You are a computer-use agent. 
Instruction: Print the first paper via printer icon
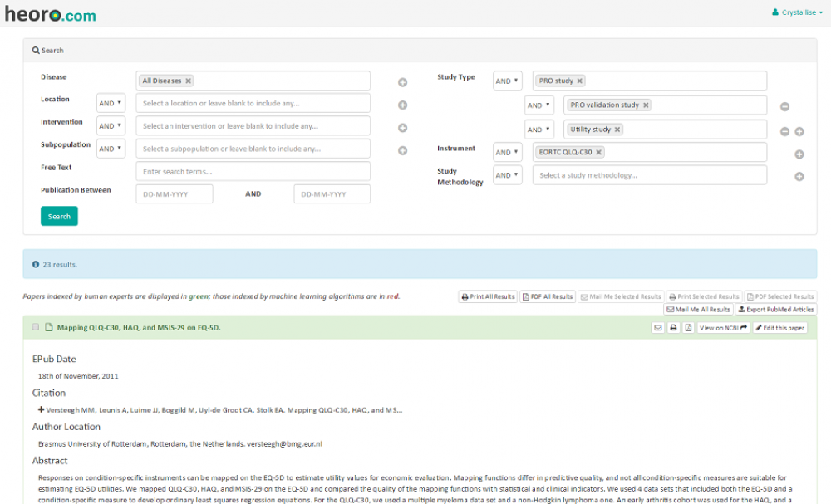[673, 328]
